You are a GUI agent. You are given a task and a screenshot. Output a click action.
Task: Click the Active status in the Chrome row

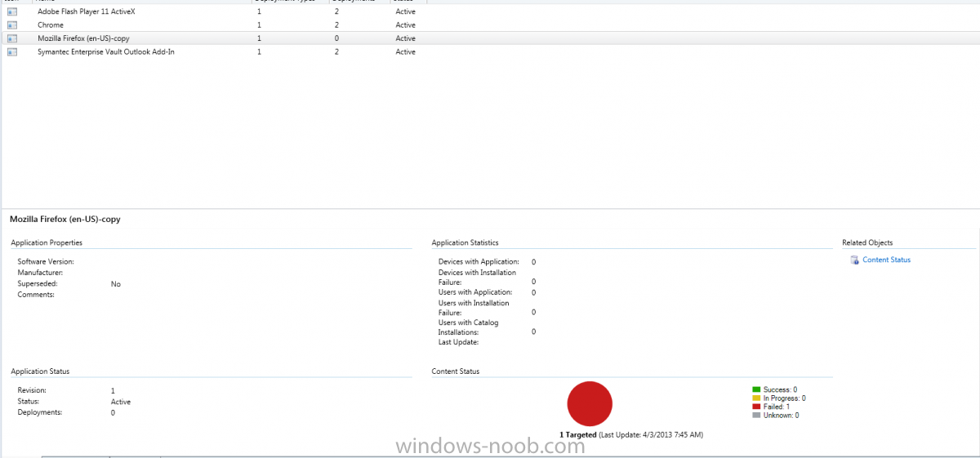point(406,25)
